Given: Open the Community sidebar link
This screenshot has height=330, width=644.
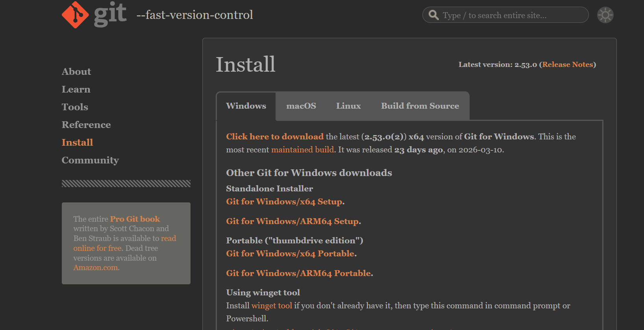Looking at the screenshot, I should click(90, 160).
